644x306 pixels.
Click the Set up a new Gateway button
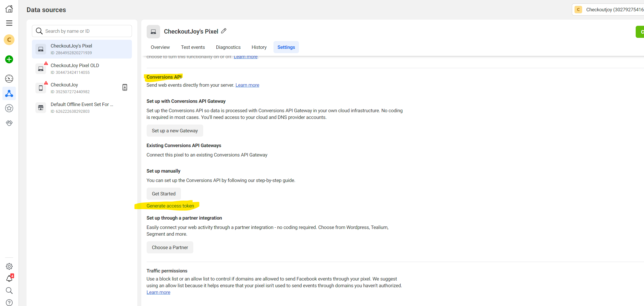pyautogui.click(x=175, y=130)
